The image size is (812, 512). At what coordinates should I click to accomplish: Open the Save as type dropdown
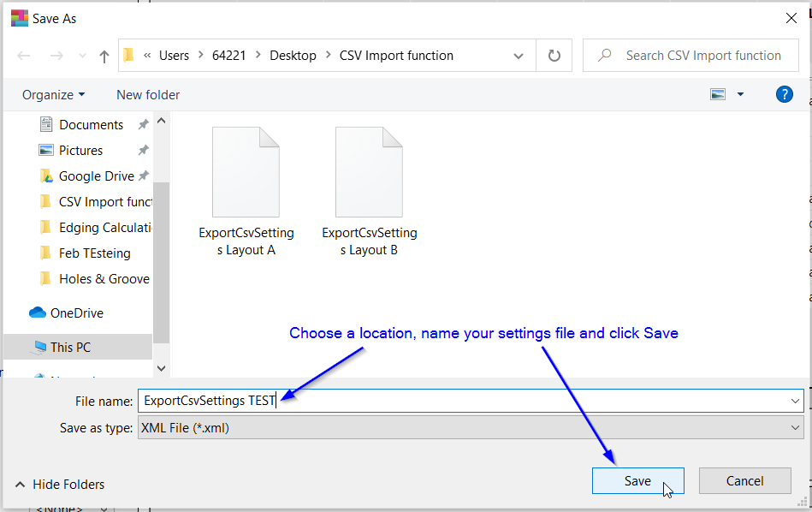796,427
